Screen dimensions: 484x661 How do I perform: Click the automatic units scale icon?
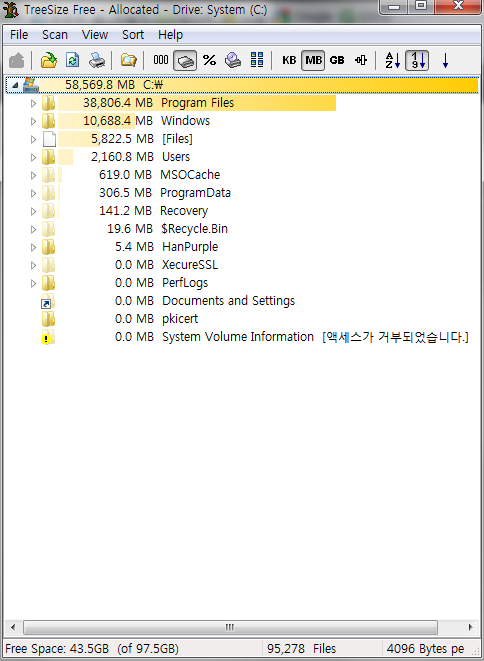click(361, 60)
